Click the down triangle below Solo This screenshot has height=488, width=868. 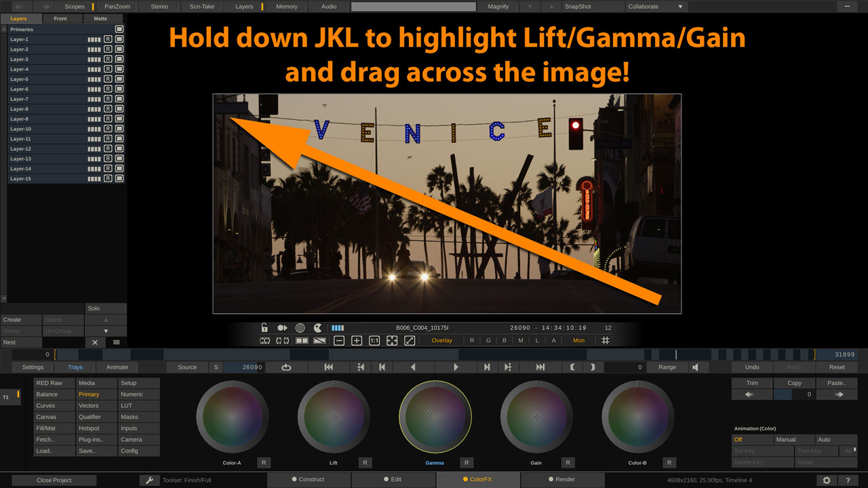[x=106, y=331]
